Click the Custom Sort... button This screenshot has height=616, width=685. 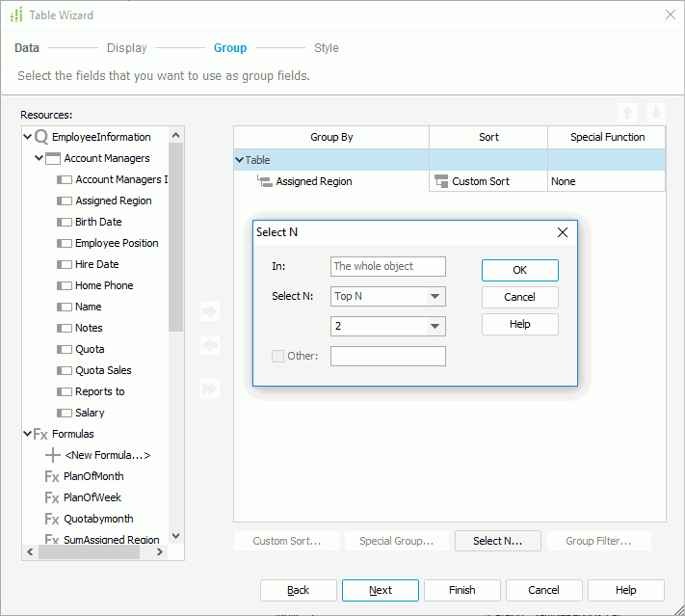(286, 541)
